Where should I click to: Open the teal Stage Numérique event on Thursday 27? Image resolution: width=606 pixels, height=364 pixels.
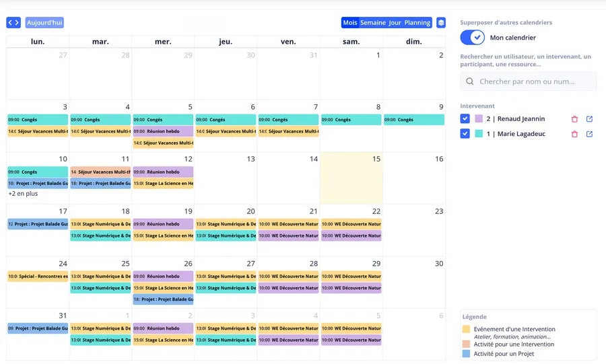pyautogui.click(x=226, y=288)
